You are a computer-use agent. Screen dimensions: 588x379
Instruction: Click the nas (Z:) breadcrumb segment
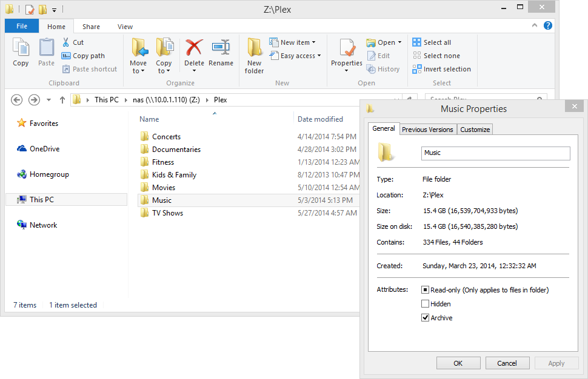pos(166,100)
